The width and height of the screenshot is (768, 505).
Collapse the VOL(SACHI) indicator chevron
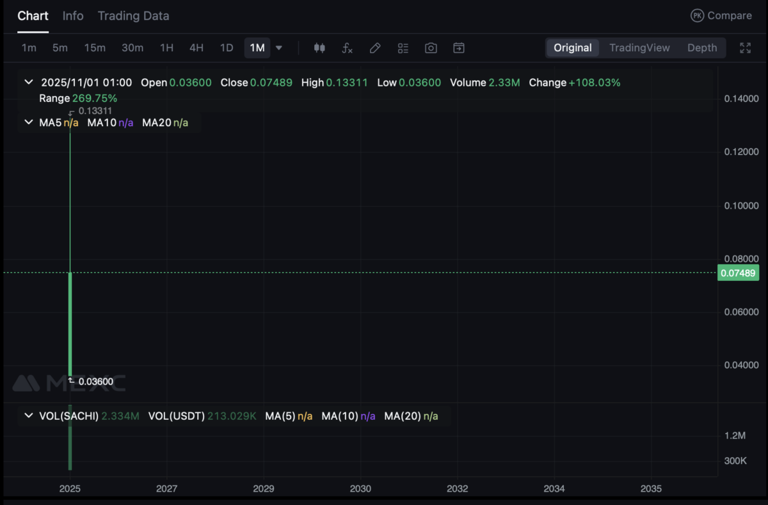pos(28,416)
